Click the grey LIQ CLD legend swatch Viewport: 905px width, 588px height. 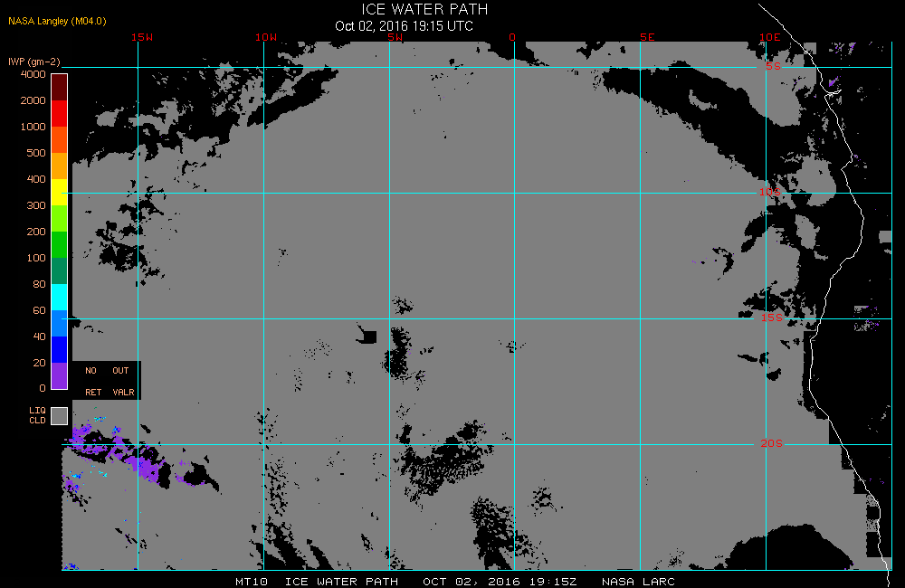(x=60, y=416)
